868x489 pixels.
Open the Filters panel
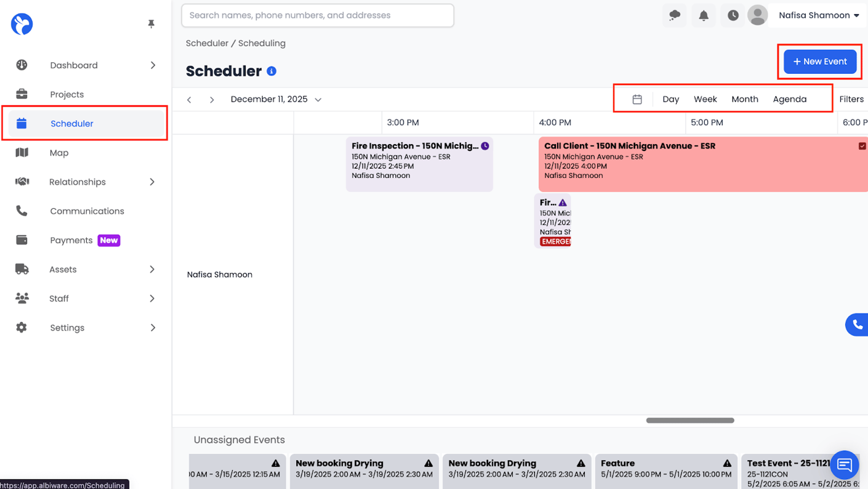[851, 99]
